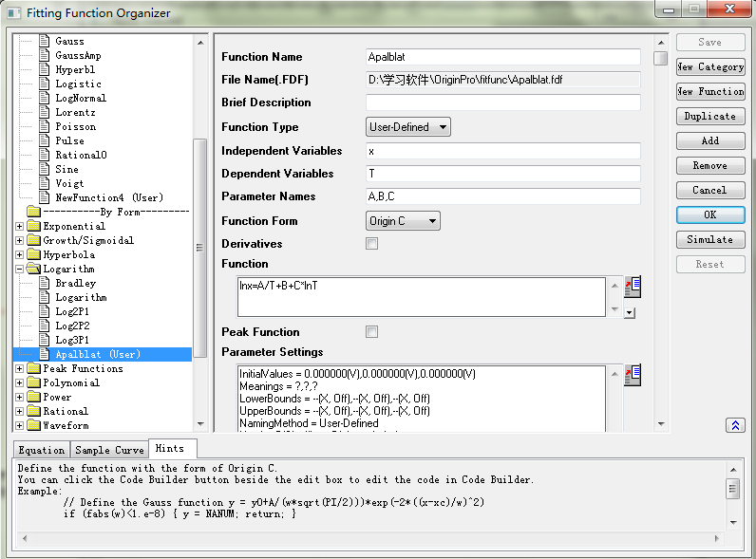
Task: Click the double-chevron collapse panel icon
Action: point(735,425)
